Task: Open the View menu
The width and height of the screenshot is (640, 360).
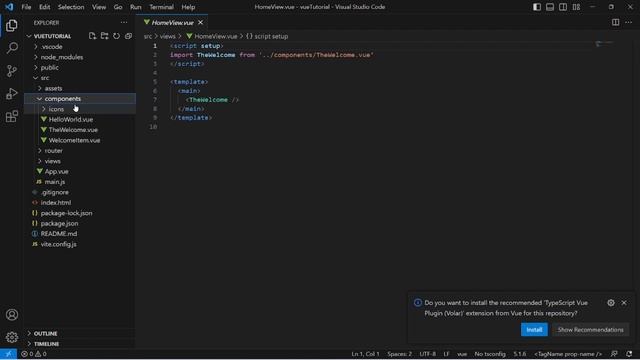Action: [99, 7]
